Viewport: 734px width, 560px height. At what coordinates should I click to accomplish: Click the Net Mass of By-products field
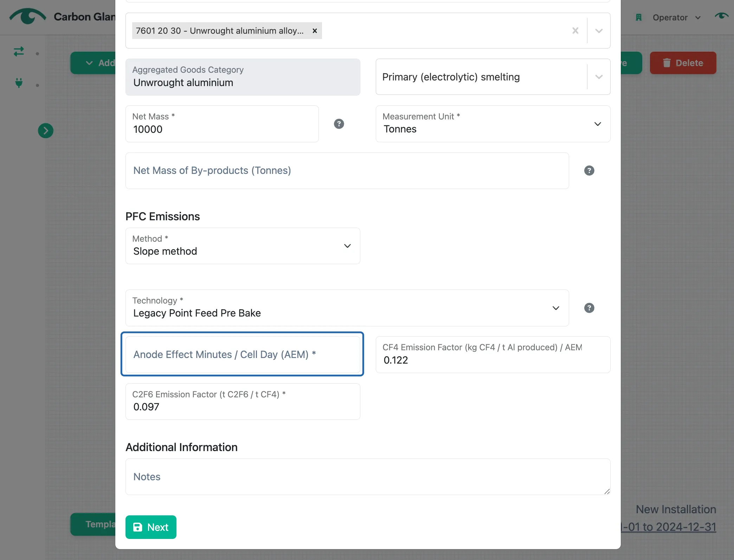click(347, 171)
